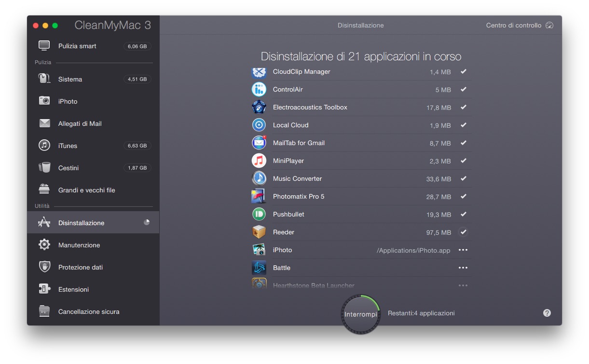Image resolution: width=589 pixels, height=364 pixels.
Task: Click the Electroacoustics Toolbox 17,8 MB value
Action: click(438, 108)
